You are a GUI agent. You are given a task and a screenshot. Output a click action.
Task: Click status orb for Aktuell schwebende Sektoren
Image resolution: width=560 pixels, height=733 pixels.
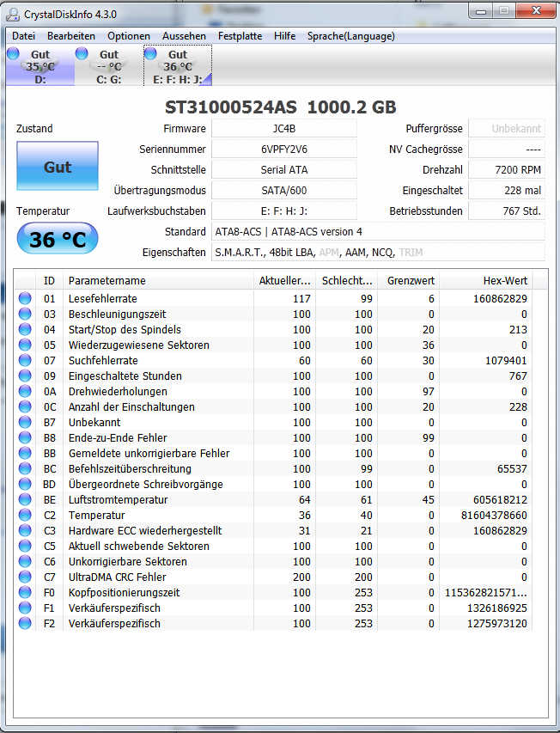click(25, 545)
